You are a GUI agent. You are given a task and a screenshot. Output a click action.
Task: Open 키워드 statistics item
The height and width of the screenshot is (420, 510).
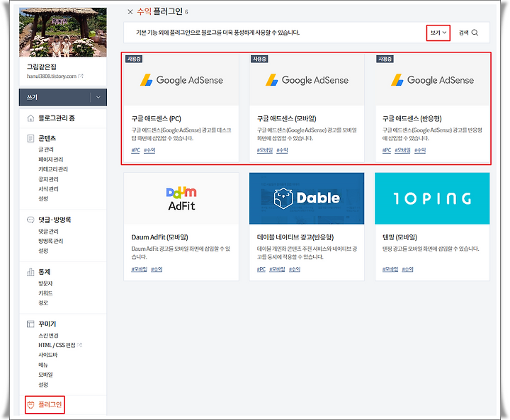tap(45, 293)
